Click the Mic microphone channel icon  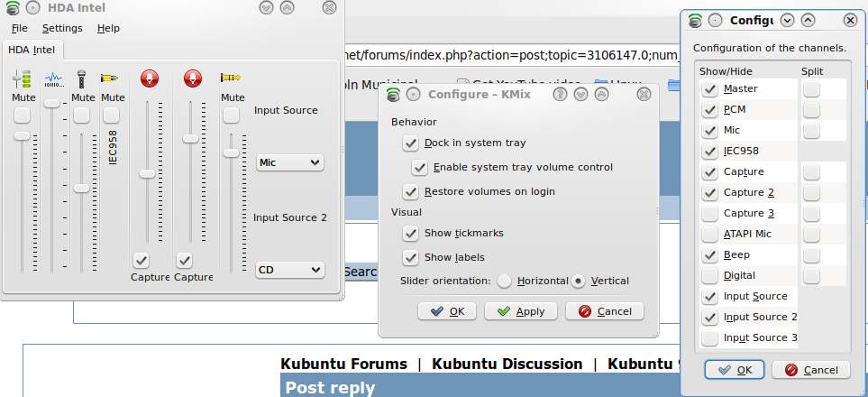(x=82, y=79)
